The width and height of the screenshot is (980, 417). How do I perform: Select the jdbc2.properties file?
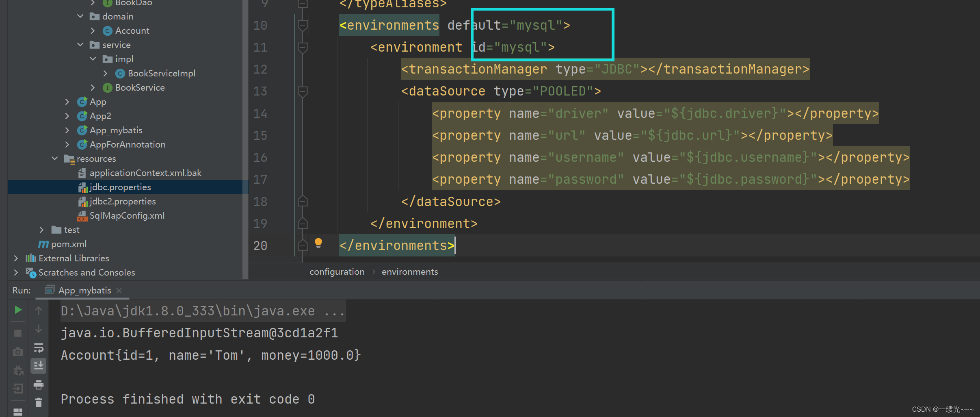point(122,201)
